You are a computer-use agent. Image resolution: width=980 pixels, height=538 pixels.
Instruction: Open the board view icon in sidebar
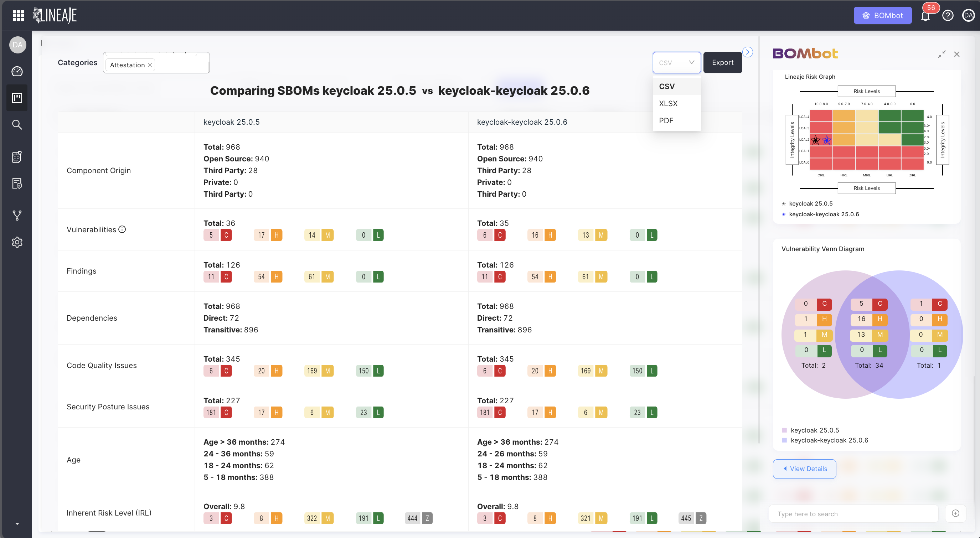(x=17, y=98)
